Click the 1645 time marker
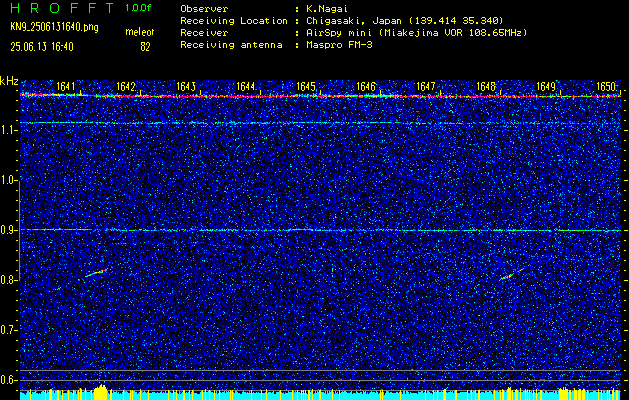The width and height of the screenshot is (629, 400). click(306, 87)
